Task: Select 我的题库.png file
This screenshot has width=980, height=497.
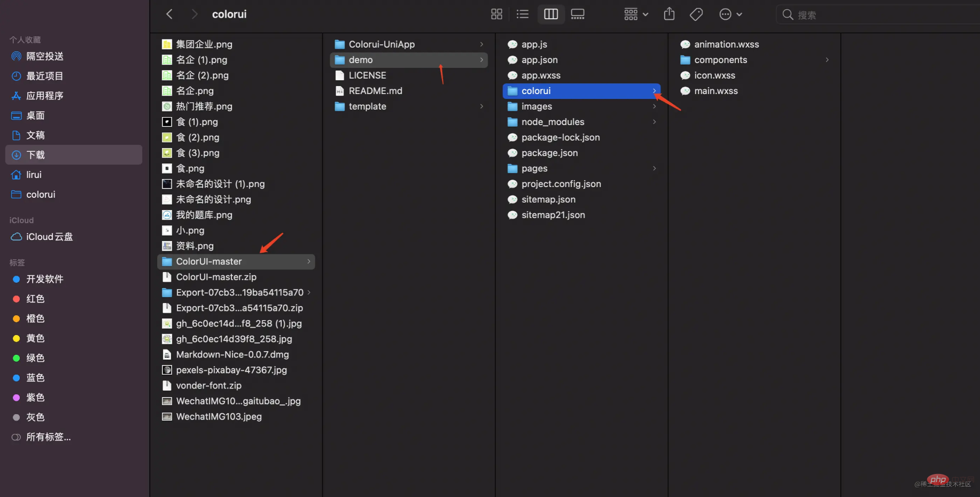Action: pos(236,215)
